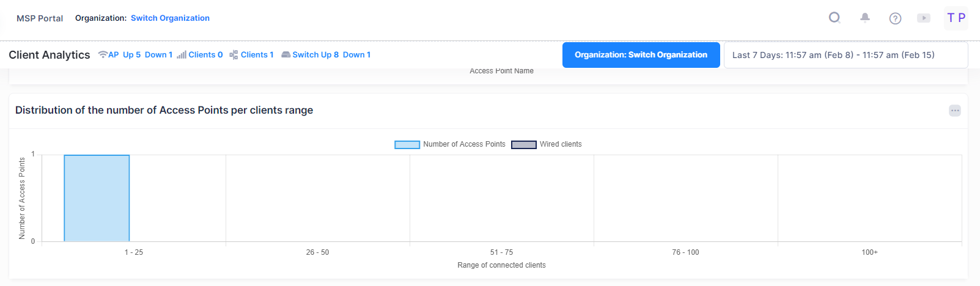Open the help question mark icon
The height and width of the screenshot is (286, 980).
pos(895,18)
